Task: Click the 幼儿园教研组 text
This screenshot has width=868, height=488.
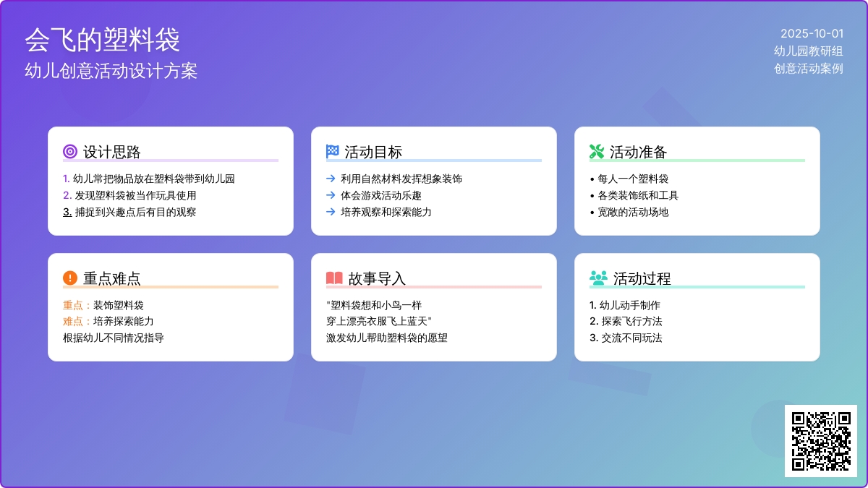Action: (808, 51)
